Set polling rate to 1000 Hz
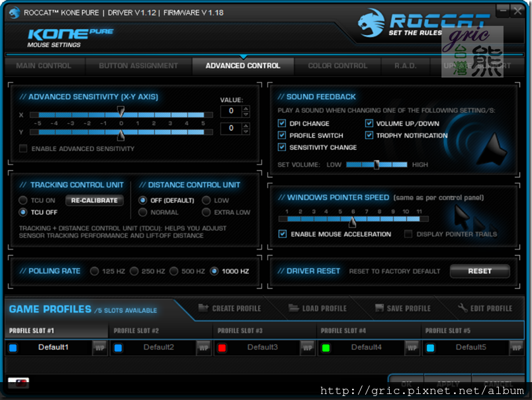This screenshot has width=532, height=400. [214, 271]
